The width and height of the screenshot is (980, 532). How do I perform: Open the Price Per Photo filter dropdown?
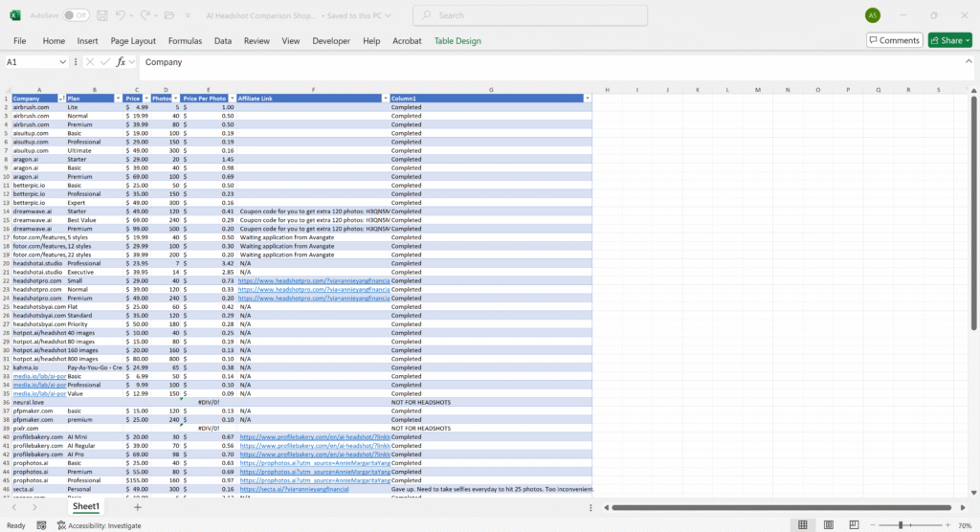point(232,99)
